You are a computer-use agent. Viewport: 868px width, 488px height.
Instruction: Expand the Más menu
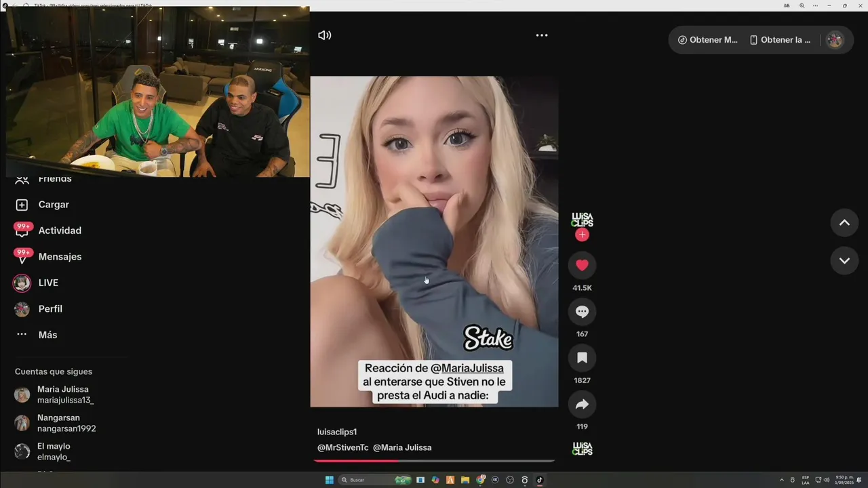(x=47, y=335)
